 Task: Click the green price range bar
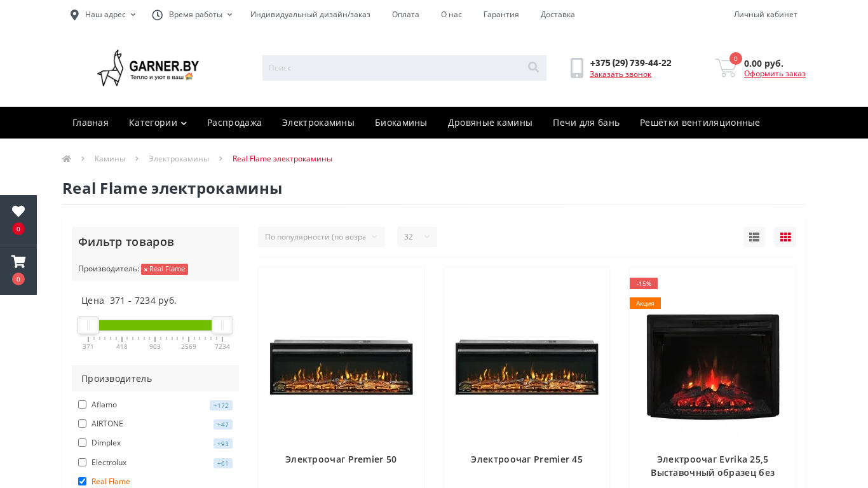[155, 325]
